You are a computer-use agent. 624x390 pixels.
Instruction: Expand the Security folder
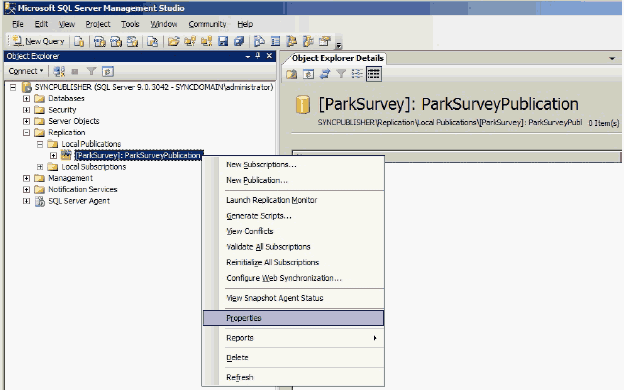pos(26,110)
